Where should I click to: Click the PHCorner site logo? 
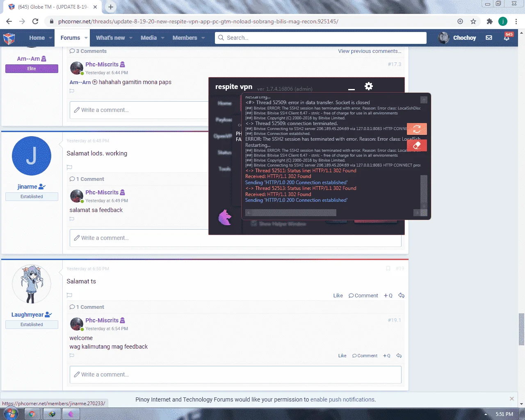[x=9, y=38]
